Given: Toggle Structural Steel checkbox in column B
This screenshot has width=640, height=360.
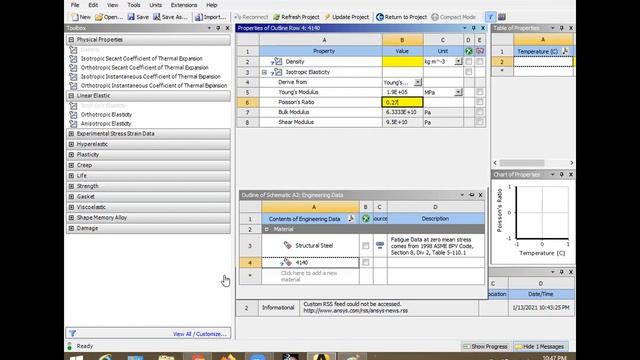Looking at the screenshot, I should (x=366, y=246).
